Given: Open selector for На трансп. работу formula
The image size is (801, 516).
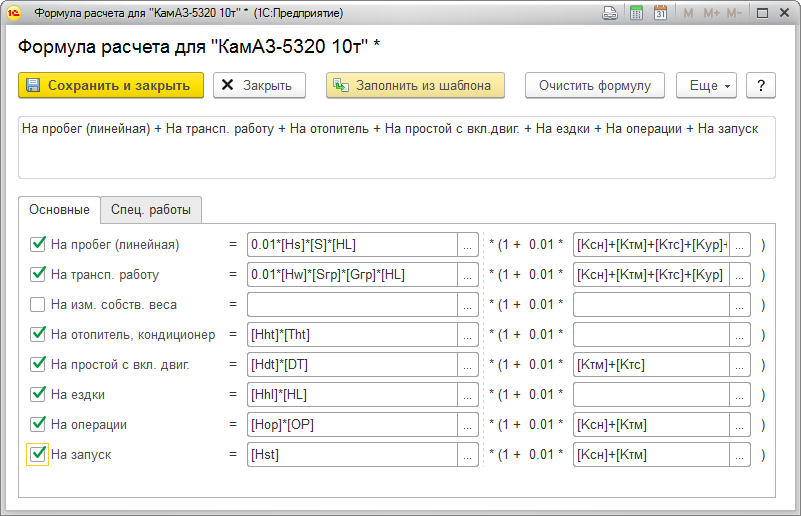Looking at the screenshot, I should pyautogui.click(x=467, y=274).
